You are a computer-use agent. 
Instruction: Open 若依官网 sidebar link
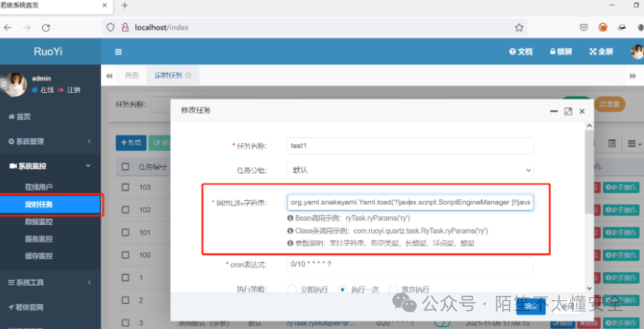click(26, 307)
